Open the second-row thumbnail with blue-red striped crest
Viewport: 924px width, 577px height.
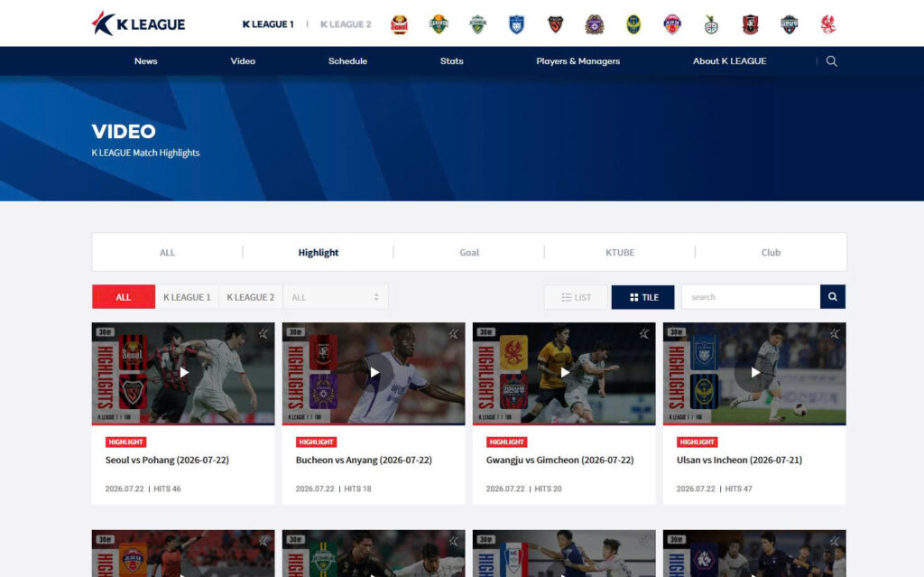[x=564, y=554]
